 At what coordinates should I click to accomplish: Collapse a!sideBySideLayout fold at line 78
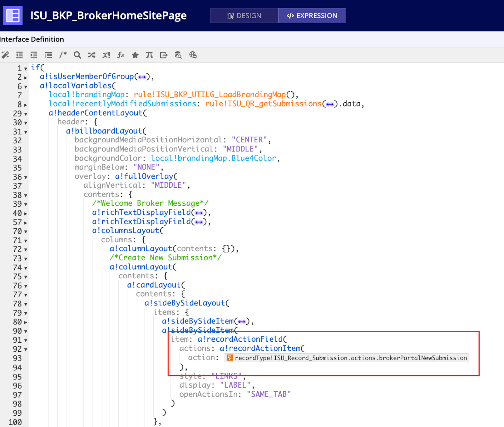click(26, 305)
